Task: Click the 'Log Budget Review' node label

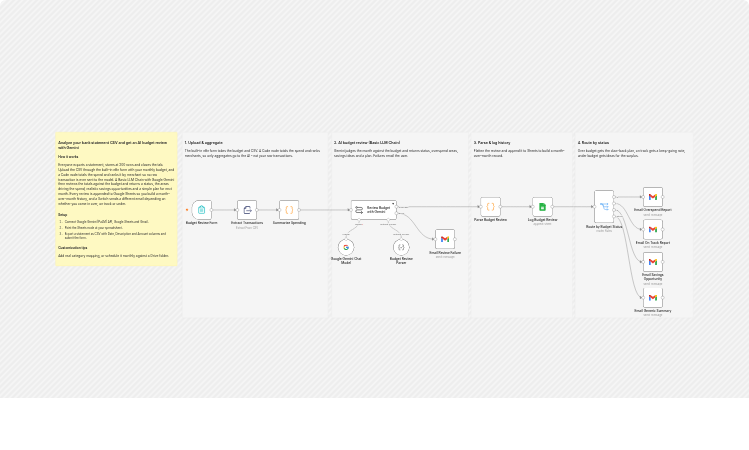Action: tap(542, 220)
